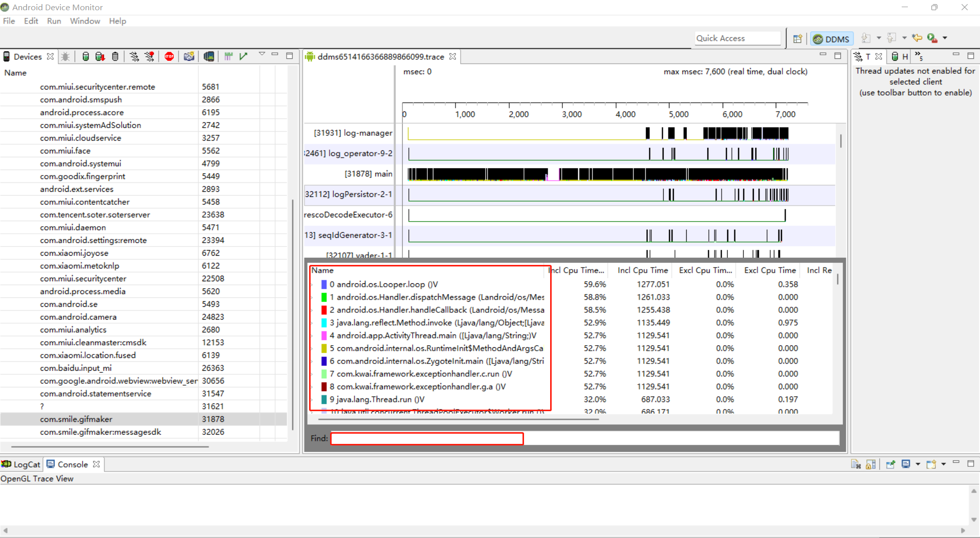Image resolution: width=980 pixels, height=538 pixels.
Task: Maximize the Devices view panel
Action: tap(290, 55)
